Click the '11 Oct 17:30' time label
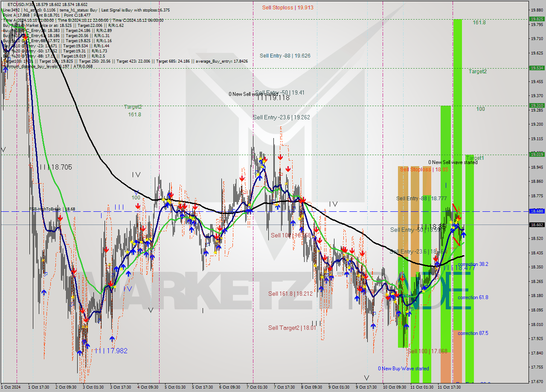The image size is (546, 392). point(449,387)
